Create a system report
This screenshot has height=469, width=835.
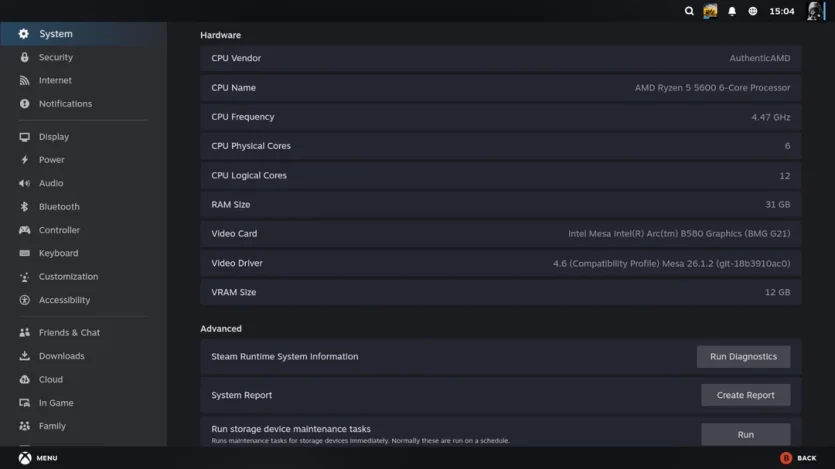(x=746, y=395)
